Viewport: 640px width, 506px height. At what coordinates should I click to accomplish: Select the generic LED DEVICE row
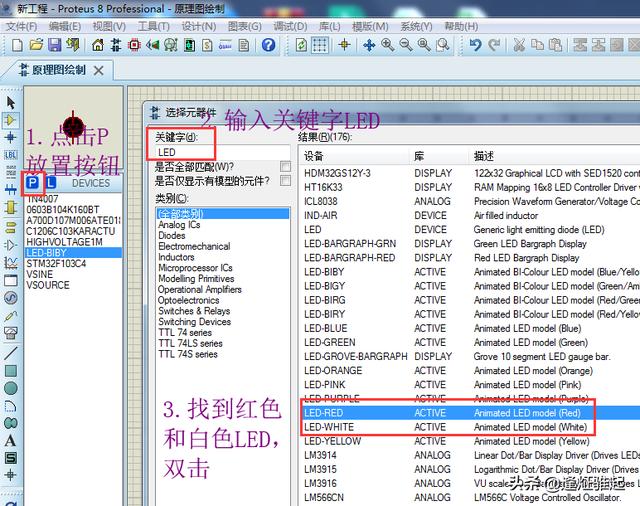(x=469, y=230)
